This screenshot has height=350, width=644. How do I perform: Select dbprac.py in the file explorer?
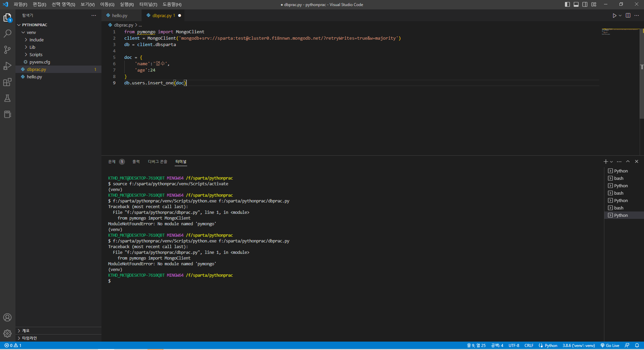58,69
